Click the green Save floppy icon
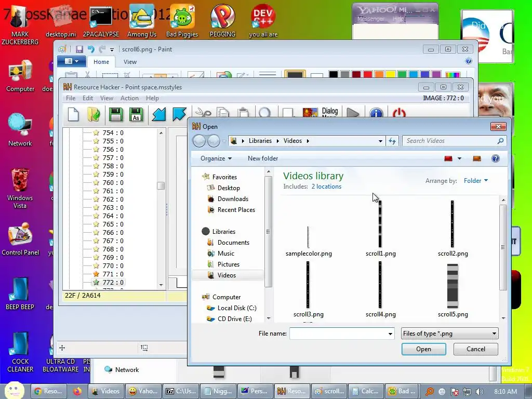Image resolution: width=532 pixels, height=399 pixels. point(116,115)
